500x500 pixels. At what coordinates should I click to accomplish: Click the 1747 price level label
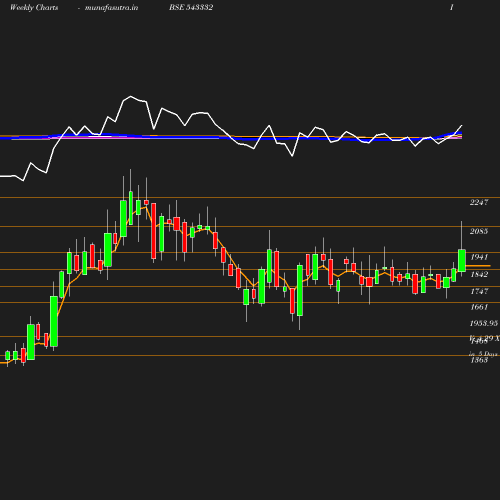tap(479, 291)
